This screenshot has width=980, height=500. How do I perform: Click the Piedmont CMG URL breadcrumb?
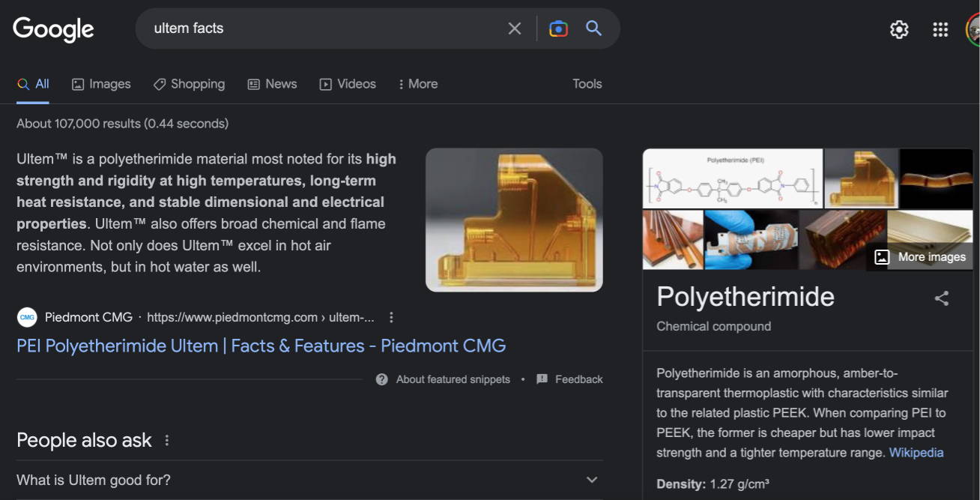coord(261,317)
